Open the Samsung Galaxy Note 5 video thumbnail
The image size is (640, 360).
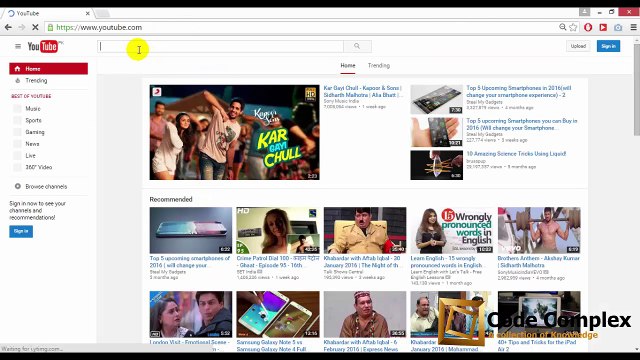[278, 314]
